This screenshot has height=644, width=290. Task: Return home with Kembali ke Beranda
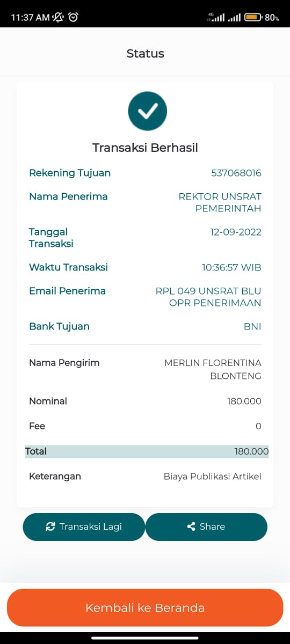click(145, 608)
